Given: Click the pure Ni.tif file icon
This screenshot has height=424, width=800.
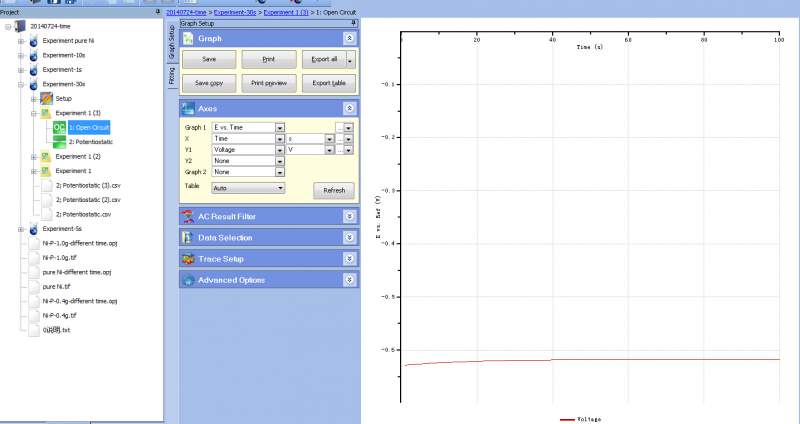Looking at the screenshot, I should point(34,287).
